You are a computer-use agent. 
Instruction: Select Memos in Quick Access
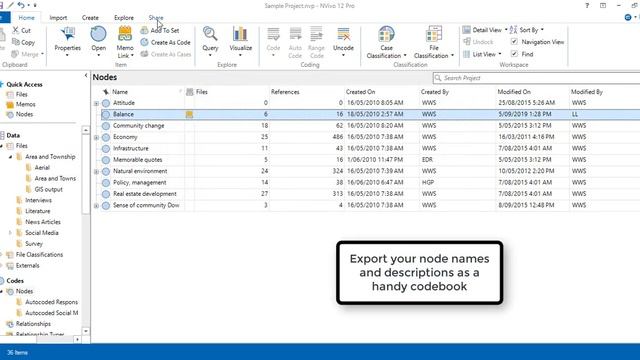(21, 104)
